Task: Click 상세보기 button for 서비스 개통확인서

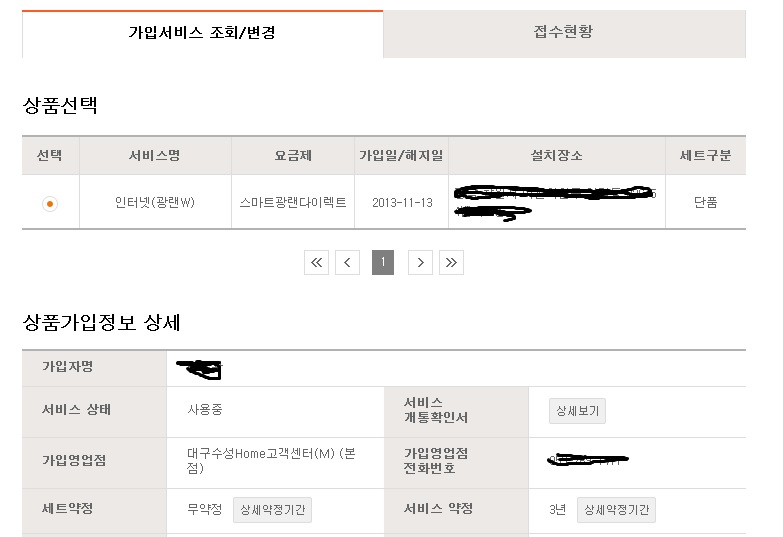Action: coord(577,410)
